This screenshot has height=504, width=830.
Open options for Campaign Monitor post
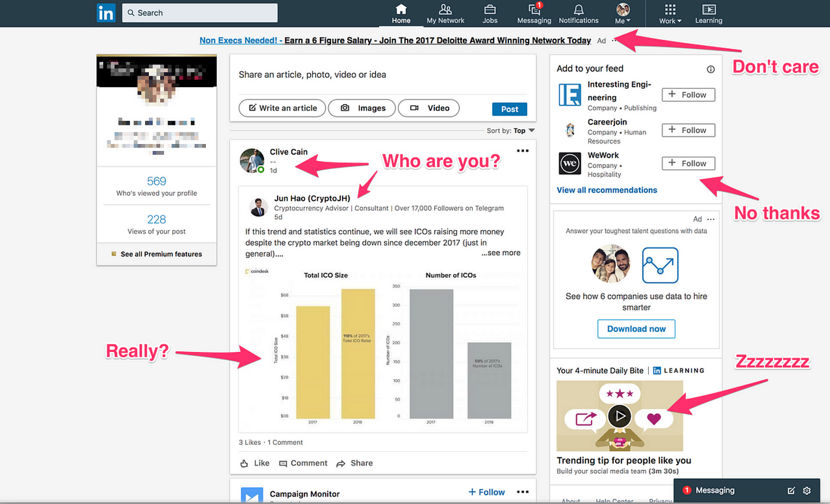click(x=523, y=492)
